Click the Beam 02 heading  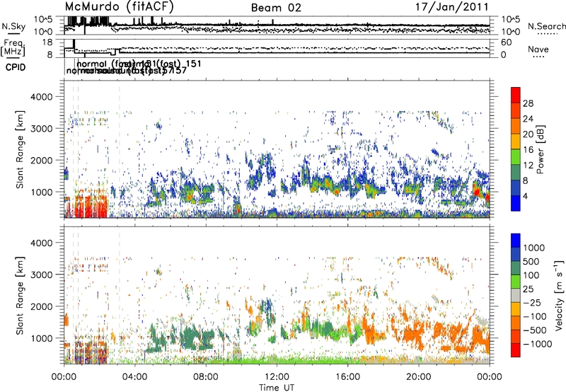click(276, 8)
